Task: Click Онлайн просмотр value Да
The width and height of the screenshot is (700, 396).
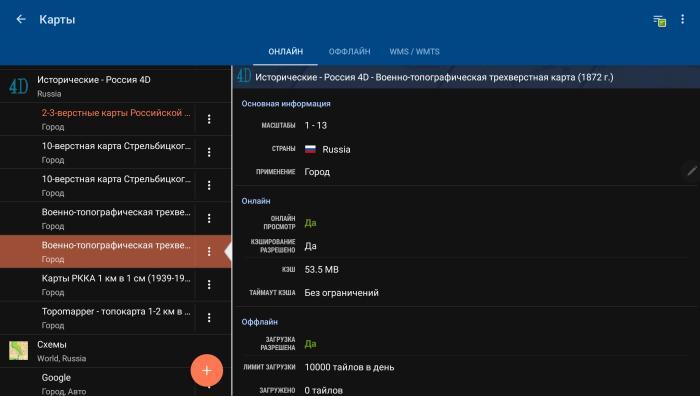Action: click(x=310, y=223)
